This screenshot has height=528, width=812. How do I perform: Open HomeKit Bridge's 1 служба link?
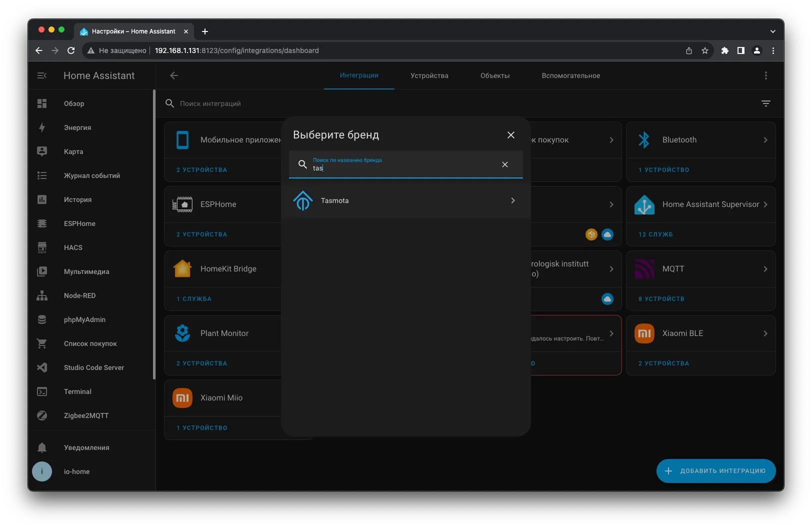coord(194,299)
